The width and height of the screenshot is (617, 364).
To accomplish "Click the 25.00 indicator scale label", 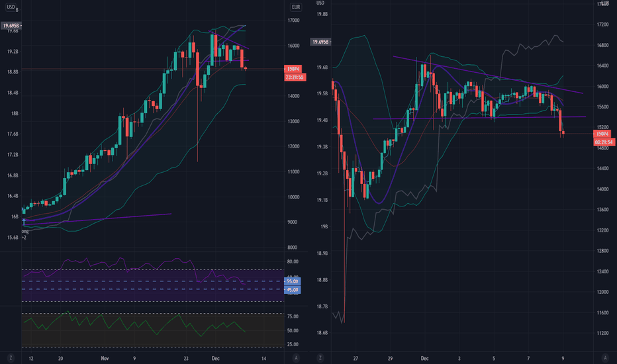I will (x=293, y=345).
